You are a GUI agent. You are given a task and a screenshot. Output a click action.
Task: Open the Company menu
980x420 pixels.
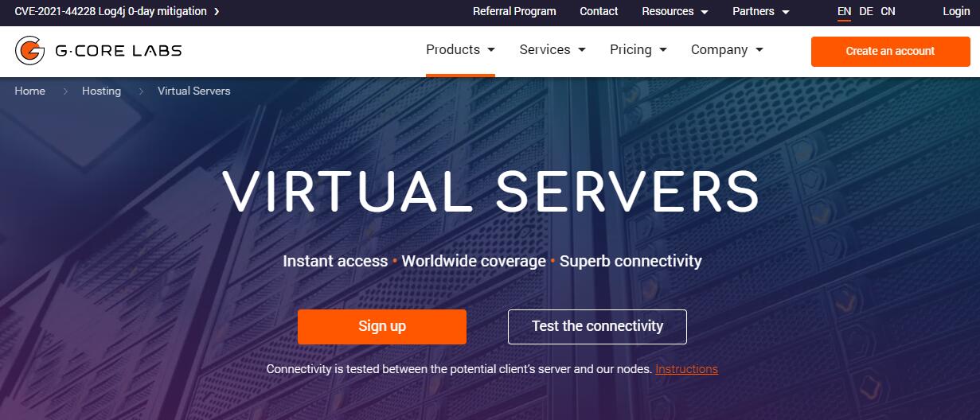point(727,49)
